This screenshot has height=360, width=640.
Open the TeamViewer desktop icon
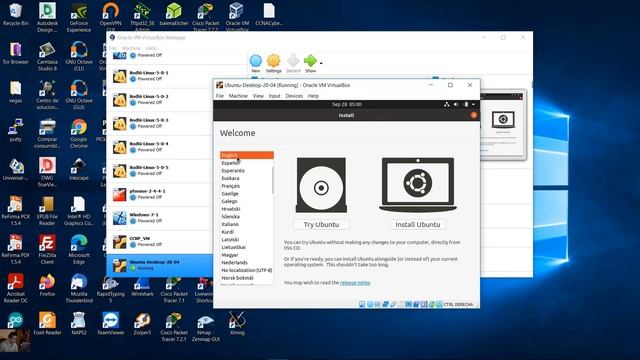(x=111, y=324)
